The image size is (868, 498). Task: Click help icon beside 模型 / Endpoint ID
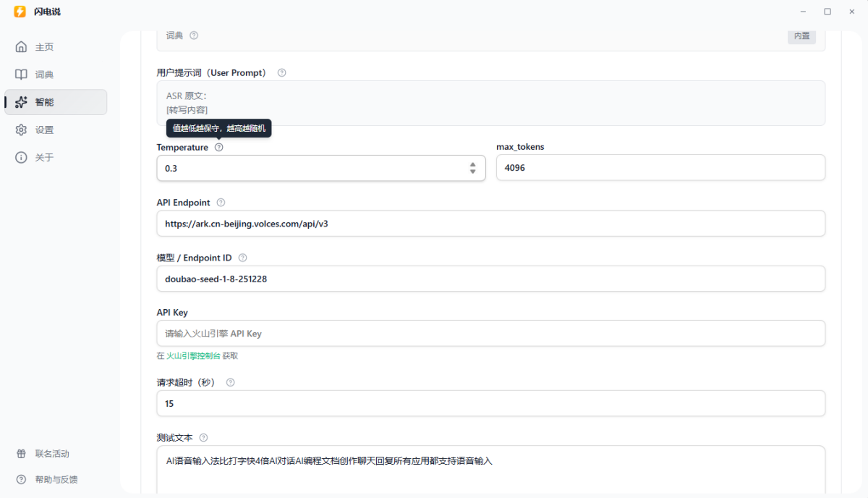(242, 258)
